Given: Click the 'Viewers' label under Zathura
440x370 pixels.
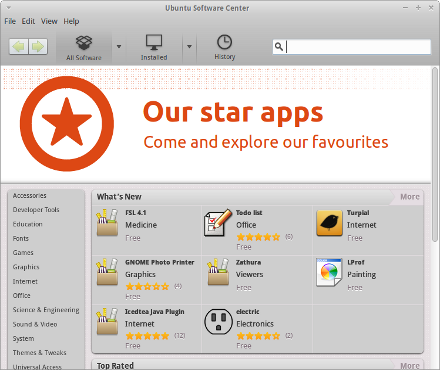Looking at the screenshot, I should [x=250, y=274].
